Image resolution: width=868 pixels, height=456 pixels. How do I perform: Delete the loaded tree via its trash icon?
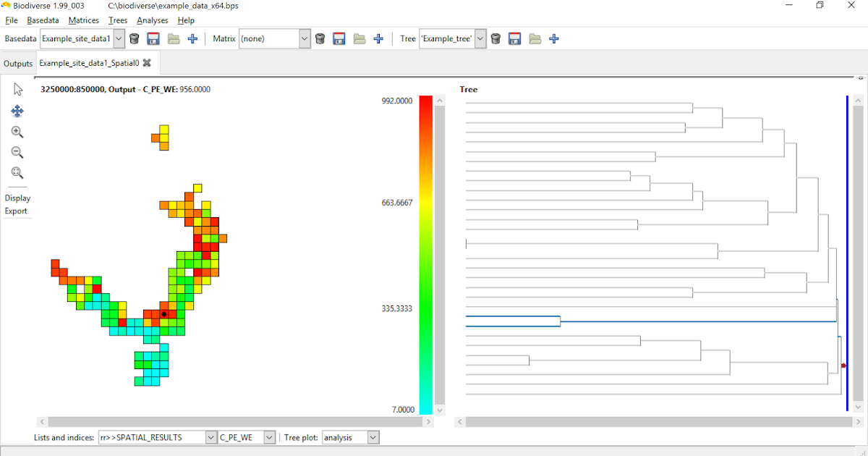click(495, 38)
